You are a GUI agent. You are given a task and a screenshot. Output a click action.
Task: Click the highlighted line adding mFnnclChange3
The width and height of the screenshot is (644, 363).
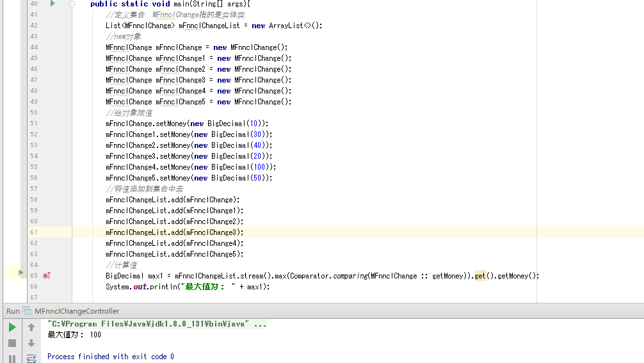[x=175, y=232]
